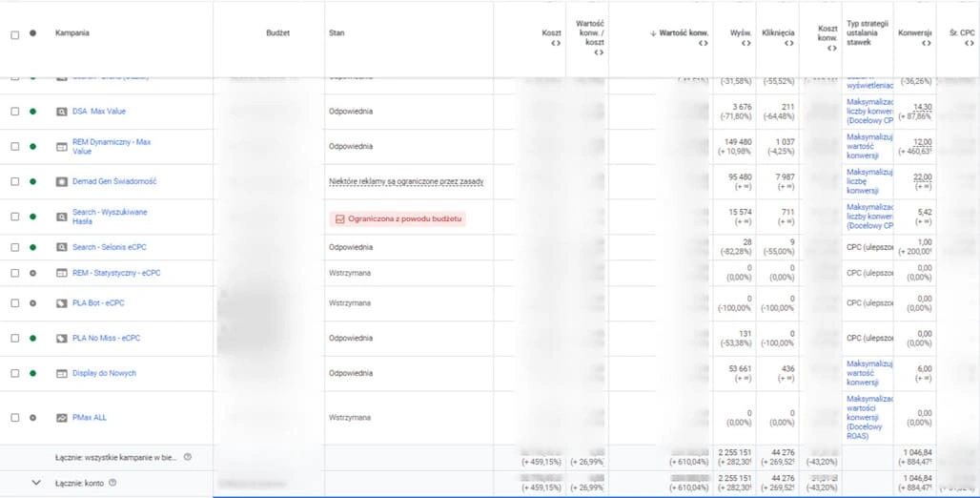980x498 pixels.
Task: Click the Niektóre reklamy są ograniczone status text
Action: [406, 181]
